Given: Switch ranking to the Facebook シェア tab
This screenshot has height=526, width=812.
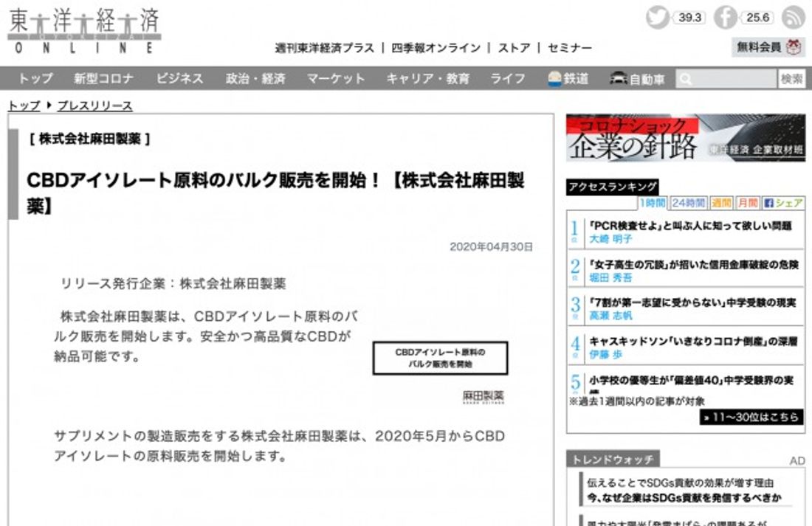Looking at the screenshot, I should 783,203.
